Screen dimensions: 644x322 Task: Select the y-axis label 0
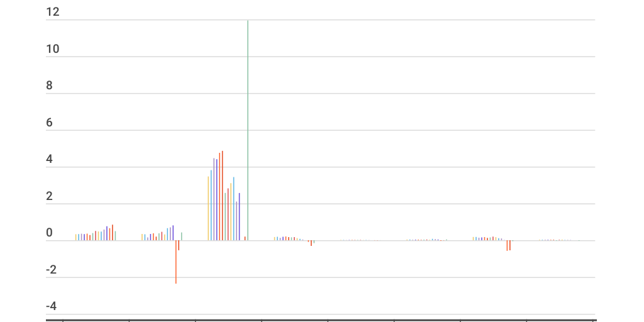coord(50,233)
